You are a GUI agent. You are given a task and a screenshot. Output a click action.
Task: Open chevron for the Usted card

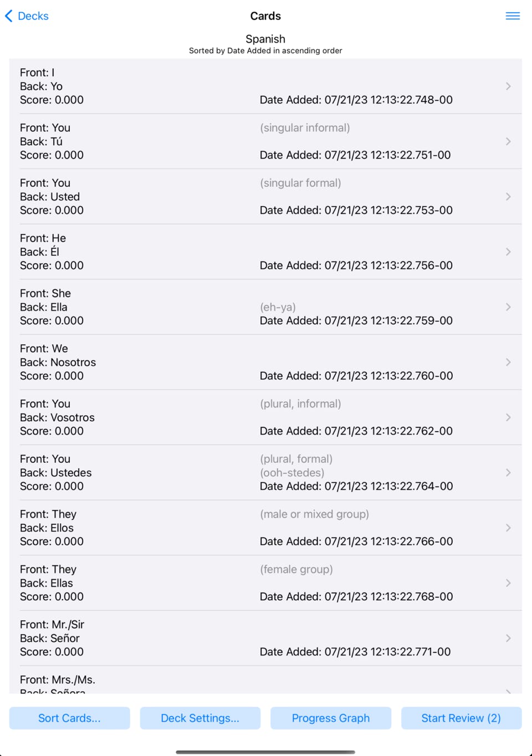pyautogui.click(x=508, y=197)
